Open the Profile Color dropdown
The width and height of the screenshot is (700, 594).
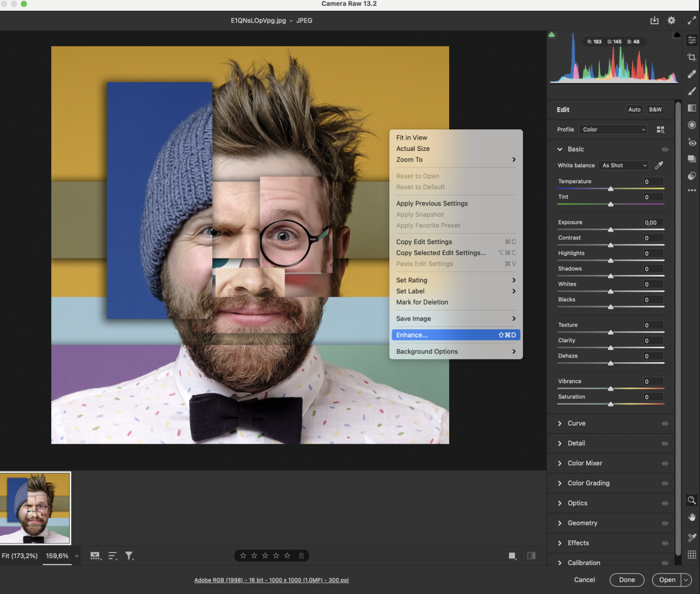pos(614,129)
